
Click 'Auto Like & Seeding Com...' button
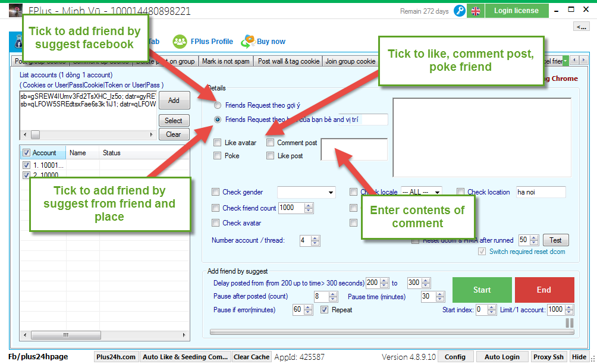point(185,357)
